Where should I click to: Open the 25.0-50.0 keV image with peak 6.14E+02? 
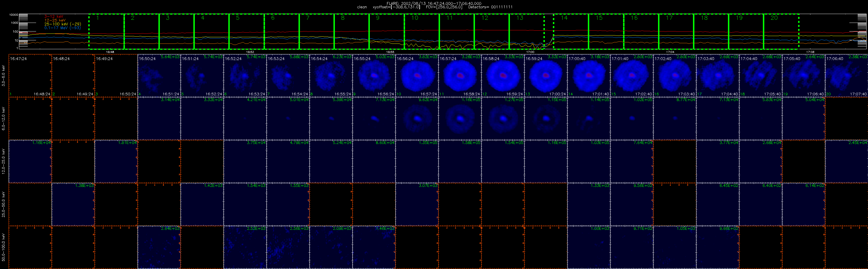(804, 204)
